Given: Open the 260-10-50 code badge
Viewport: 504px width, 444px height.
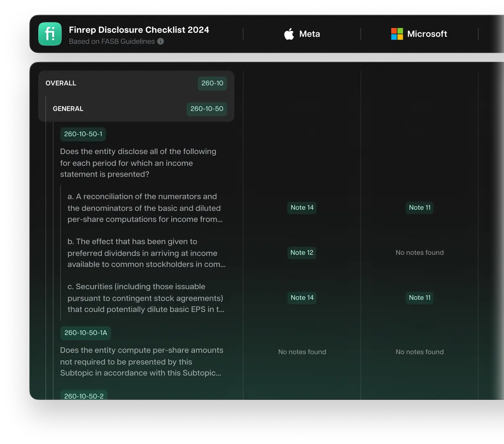Looking at the screenshot, I should (x=207, y=109).
